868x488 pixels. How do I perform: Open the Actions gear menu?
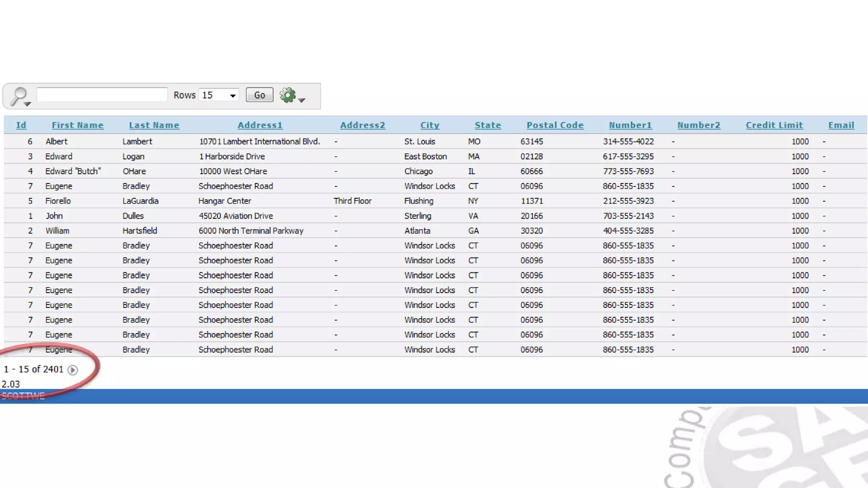pyautogui.click(x=287, y=95)
